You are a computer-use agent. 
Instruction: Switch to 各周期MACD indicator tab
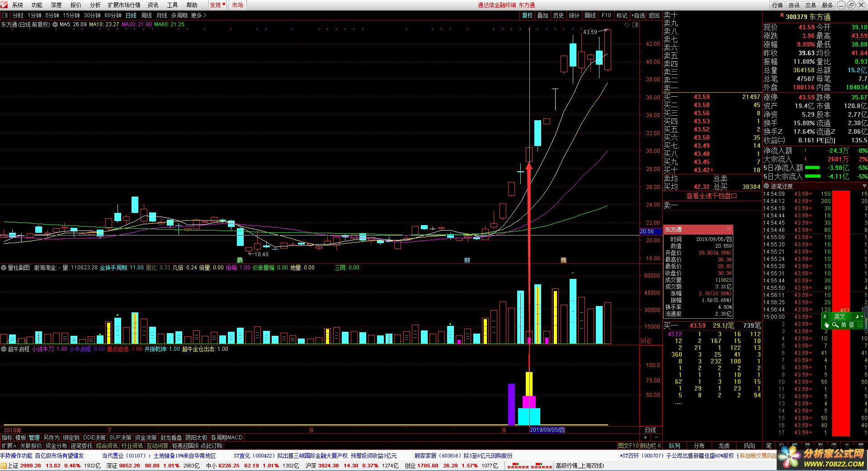point(227,438)
